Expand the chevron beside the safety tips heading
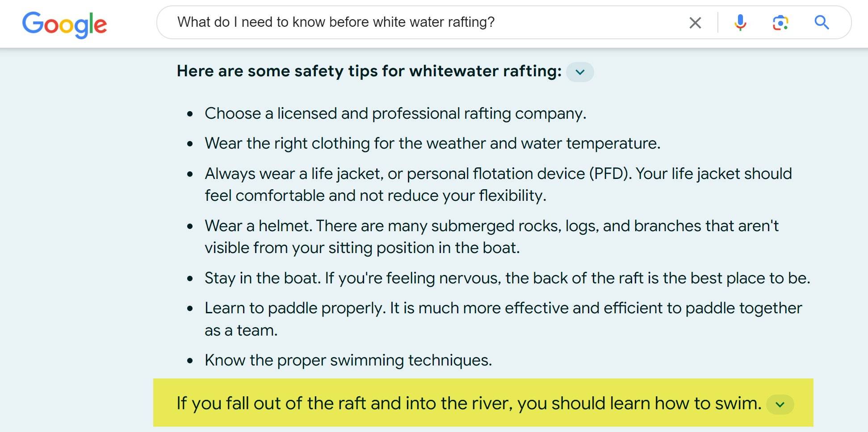868x432 pixels. (580, 72)
